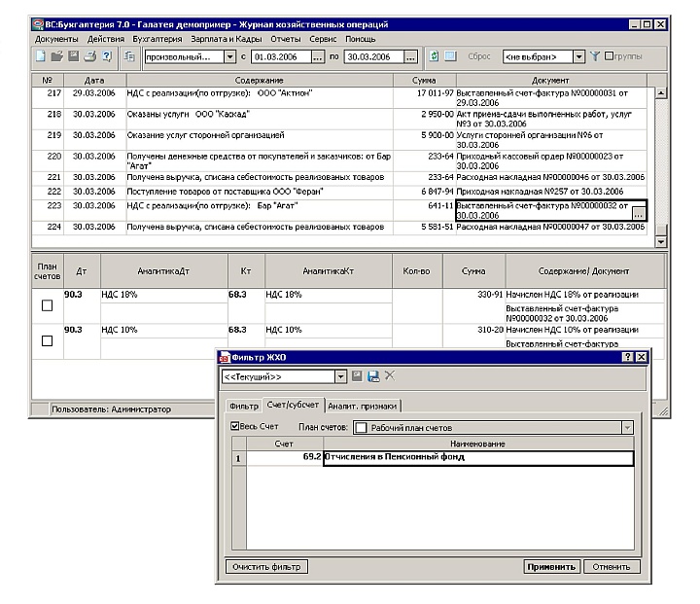Open the 'произвольный' period dropdown
This screenshot has height=604, width=700.
[x=229, y=57]
